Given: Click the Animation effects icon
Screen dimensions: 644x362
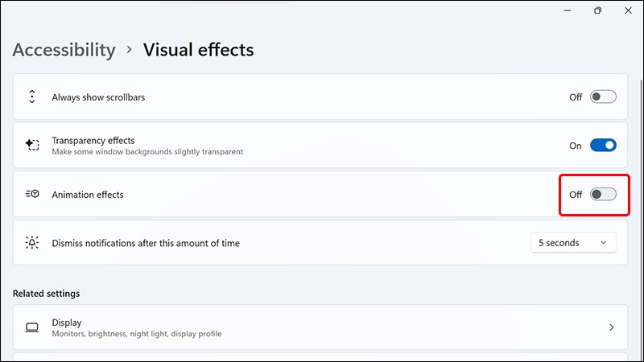Looking at the screenshot, I should coord(32,194).
